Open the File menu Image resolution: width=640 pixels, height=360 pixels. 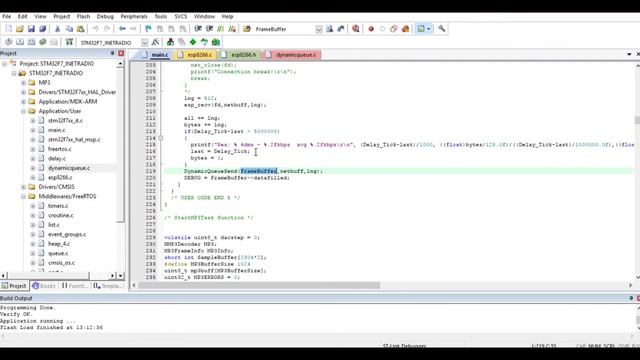(x=7, y=16)
